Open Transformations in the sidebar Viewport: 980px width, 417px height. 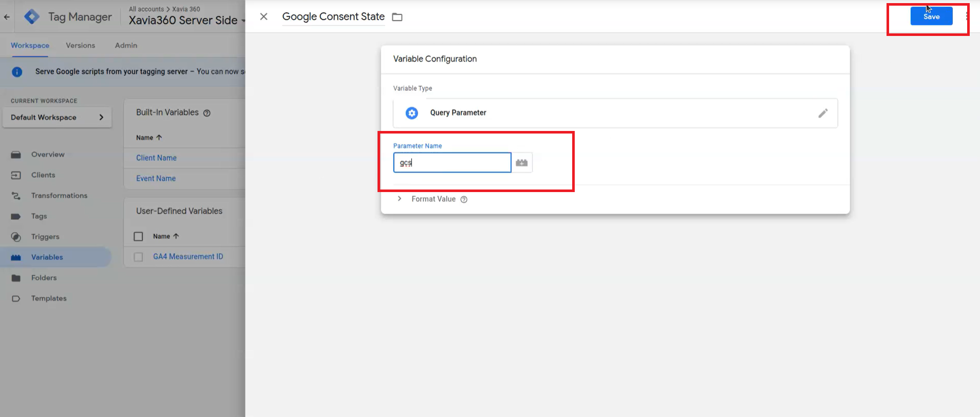tap(59, 196)
